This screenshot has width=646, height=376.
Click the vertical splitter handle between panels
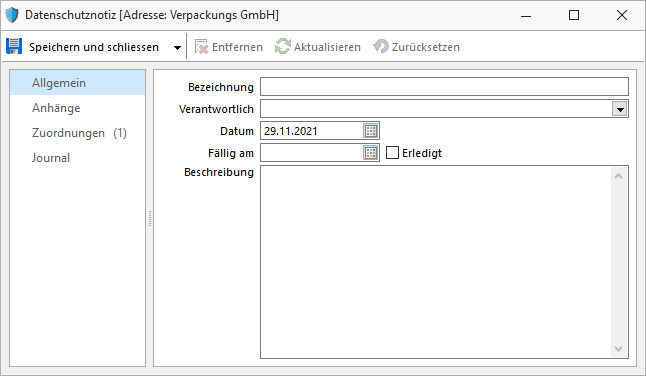(x=150, y=218)
